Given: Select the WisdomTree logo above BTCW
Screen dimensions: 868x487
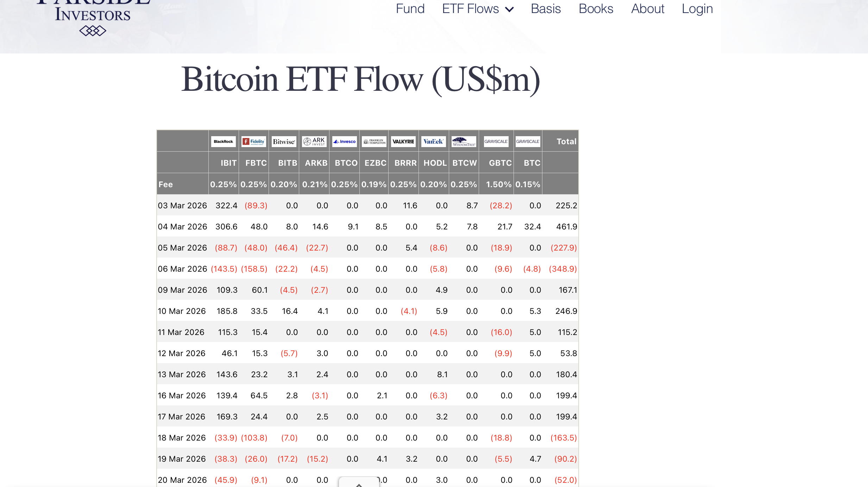Looking at the screenshot, I should click(x=464, y=141).
